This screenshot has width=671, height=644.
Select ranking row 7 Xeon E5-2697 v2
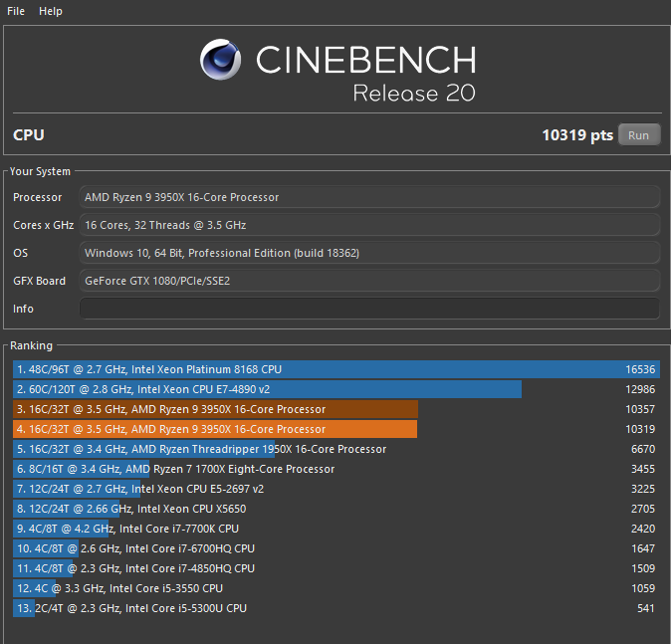(335, 489)
